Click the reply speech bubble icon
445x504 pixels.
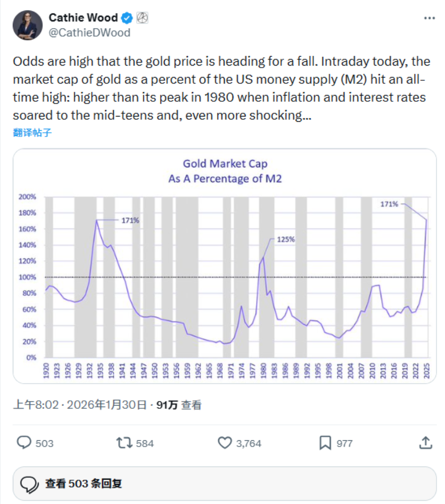pos(24,443)
